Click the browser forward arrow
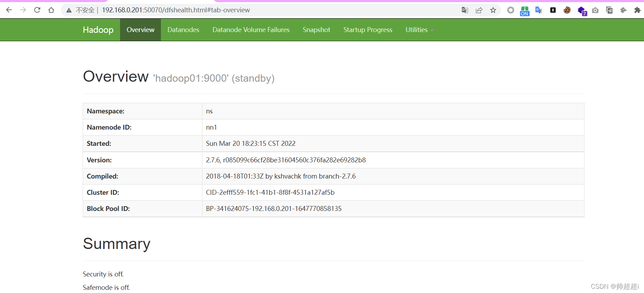The height and width of the screenshot is (293, 644). click(x=23, y=10)
